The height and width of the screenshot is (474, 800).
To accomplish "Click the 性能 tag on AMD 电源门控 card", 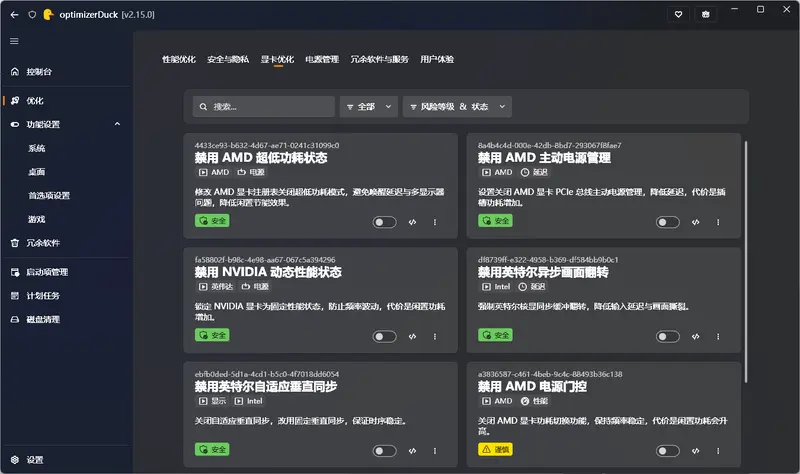I will [534, 401].
